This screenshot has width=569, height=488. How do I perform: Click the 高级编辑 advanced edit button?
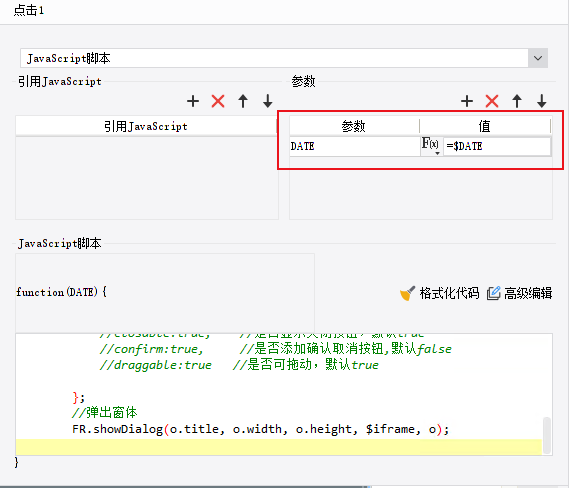(x=519, y=293)
